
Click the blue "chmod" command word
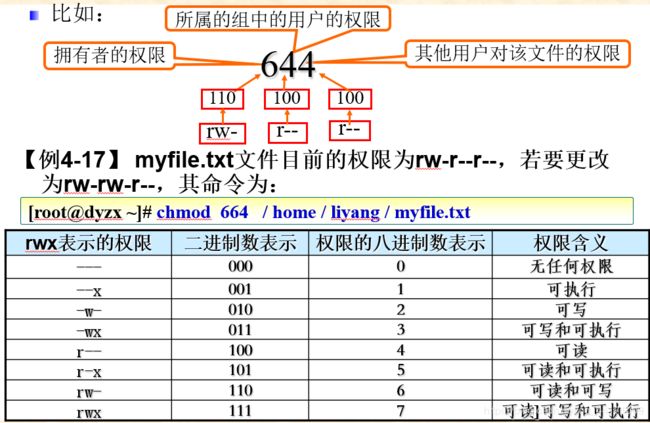pos(184,212)
